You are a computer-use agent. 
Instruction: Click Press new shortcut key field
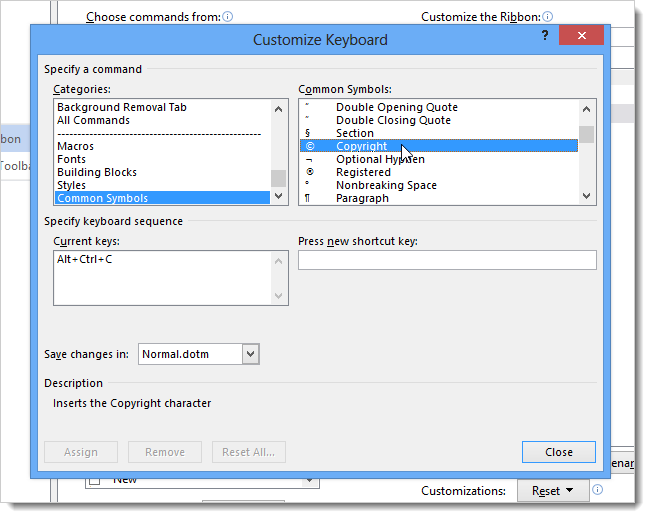tap(447, 260)
